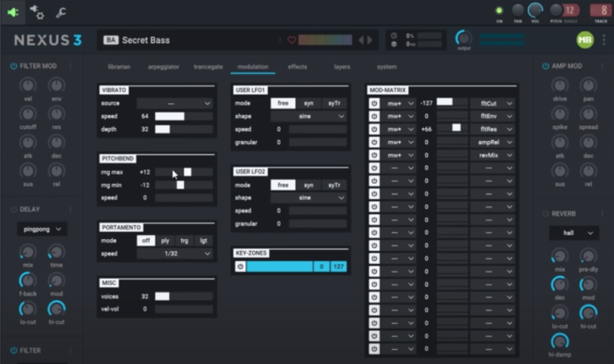The height and width of the screenshot is (364, 614).
Task: Click the misc voices slider
Action: coord(183,296)
